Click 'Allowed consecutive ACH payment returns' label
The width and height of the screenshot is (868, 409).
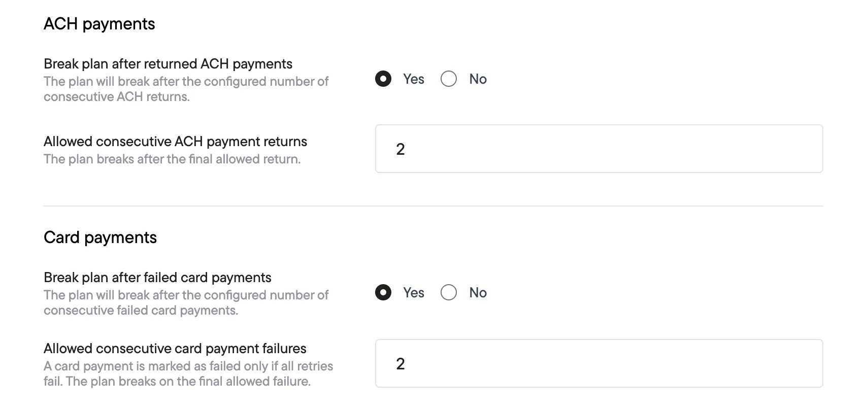coord(175,142)
